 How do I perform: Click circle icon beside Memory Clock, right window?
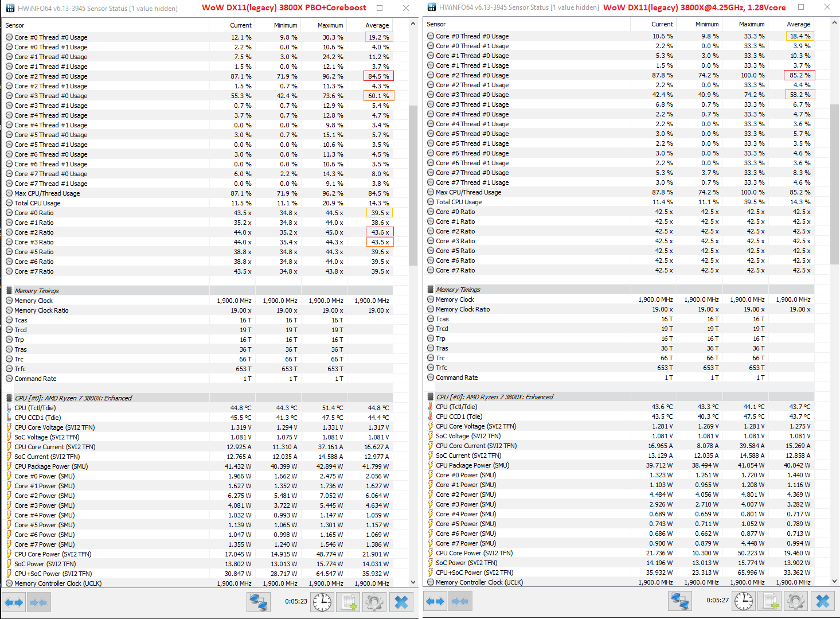[x=431, y=299]
